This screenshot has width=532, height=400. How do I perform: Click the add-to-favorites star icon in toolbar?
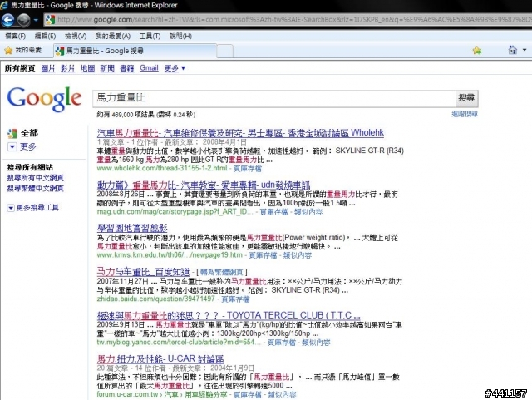pos(477,51)
